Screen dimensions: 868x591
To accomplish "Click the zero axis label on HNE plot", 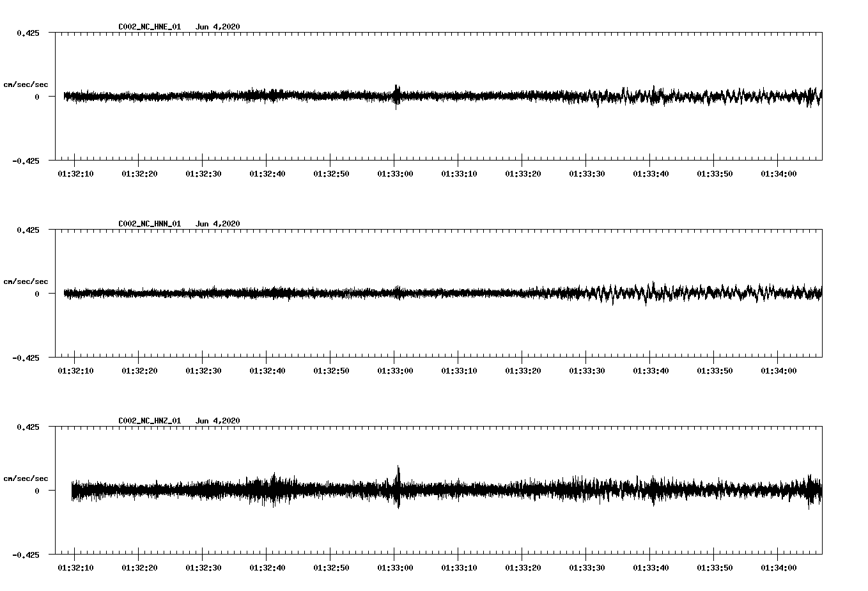I will point(37,97).
